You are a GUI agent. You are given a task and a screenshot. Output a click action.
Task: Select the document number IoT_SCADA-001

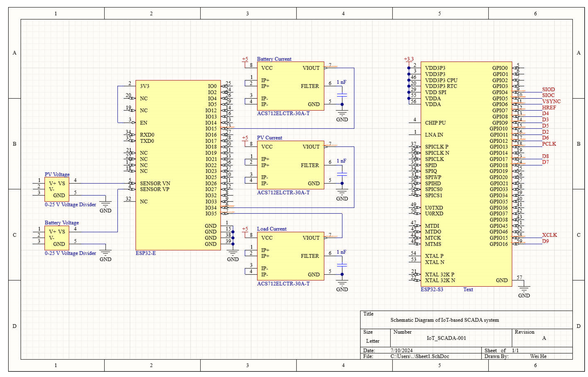[x=446, y=338]
